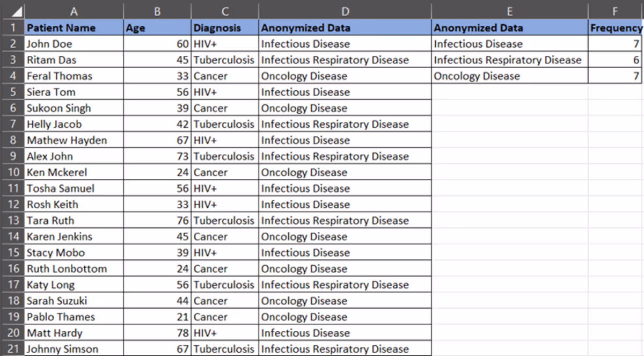Click HIV+ diagnosis in John Doe's row

click(225, 44)
